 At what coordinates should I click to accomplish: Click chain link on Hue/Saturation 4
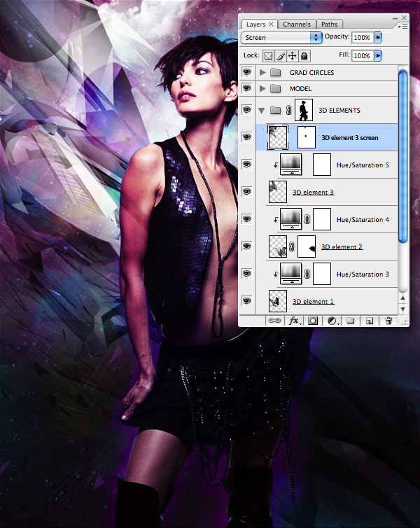pyautogui.click(x=307, y=220)
